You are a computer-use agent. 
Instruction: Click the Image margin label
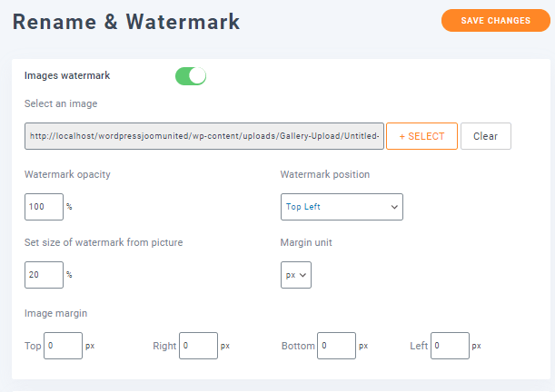[55, 313]
